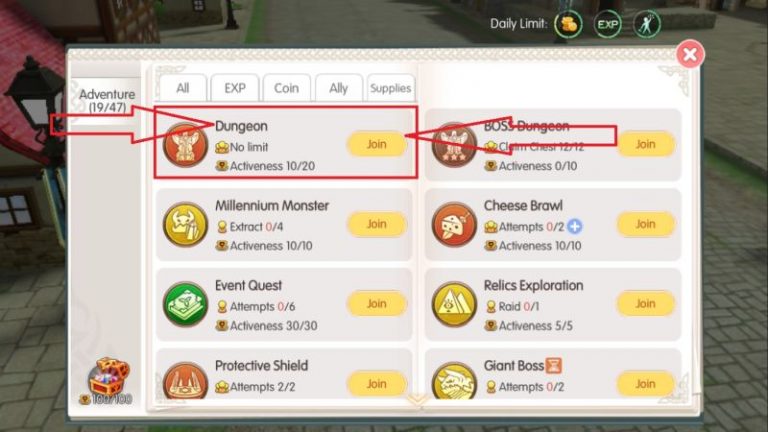The height and width of the screenshot is (432, 768).
Task: Click the Dungeon activity icon
Action: tap(186, 145)
